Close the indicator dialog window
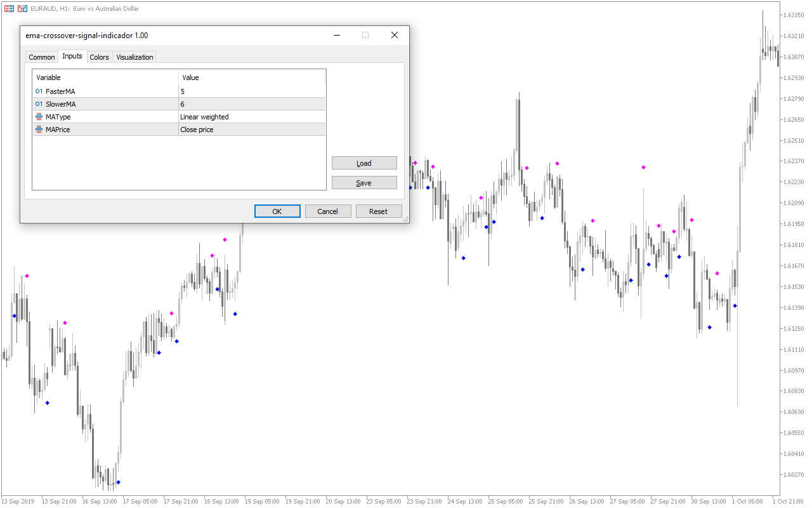This screenshot has height=508, width=812. [x=395, y=36]
